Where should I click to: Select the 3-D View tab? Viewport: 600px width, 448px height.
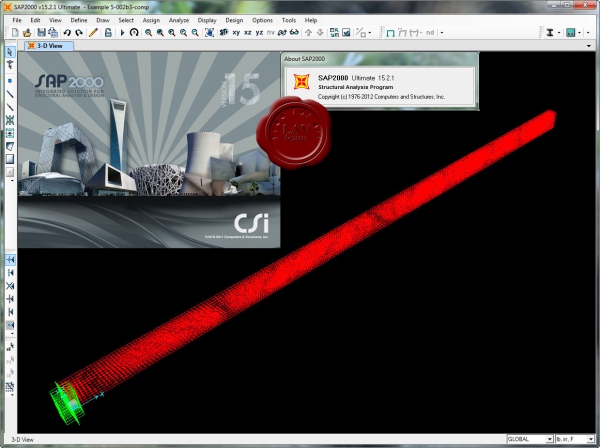pos(49,46)
